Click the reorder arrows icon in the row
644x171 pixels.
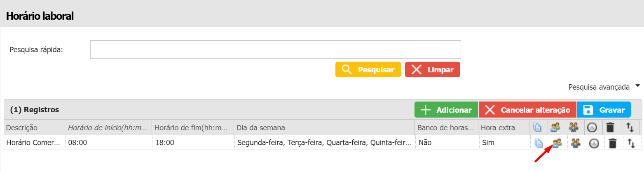[x=630, y=143]
